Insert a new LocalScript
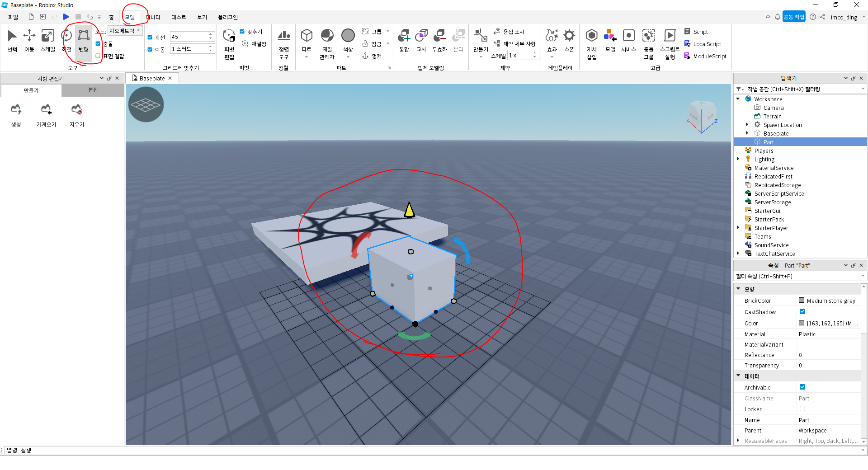The image size is (868, 470). (703, 44)
